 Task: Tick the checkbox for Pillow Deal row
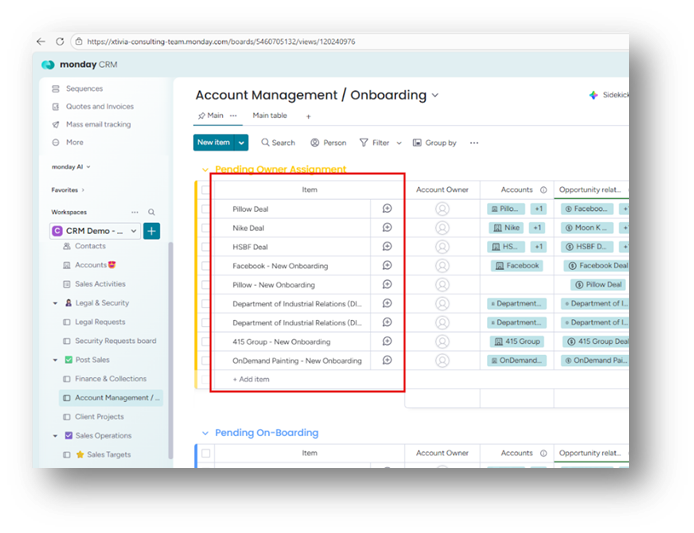click(x=206, y=209)
